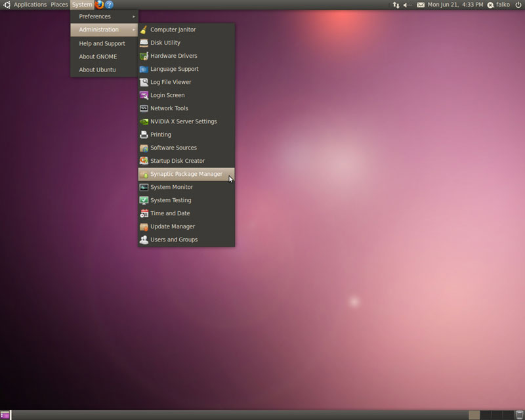Viewport: 525px width, 420px height.
Task: Open the Help icon in top panel
Action: tap(109, 5)
